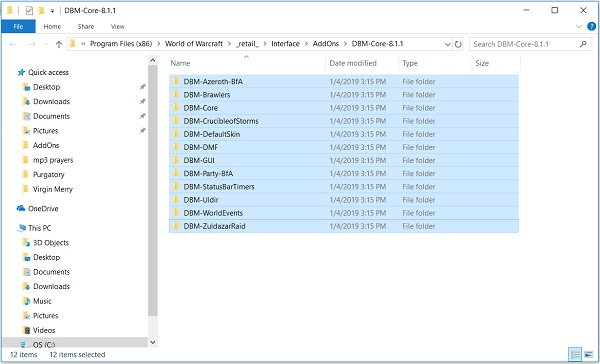Open the address bar history dropdown
This screenshot has height=364, width=600.
(x=447, y=44)
